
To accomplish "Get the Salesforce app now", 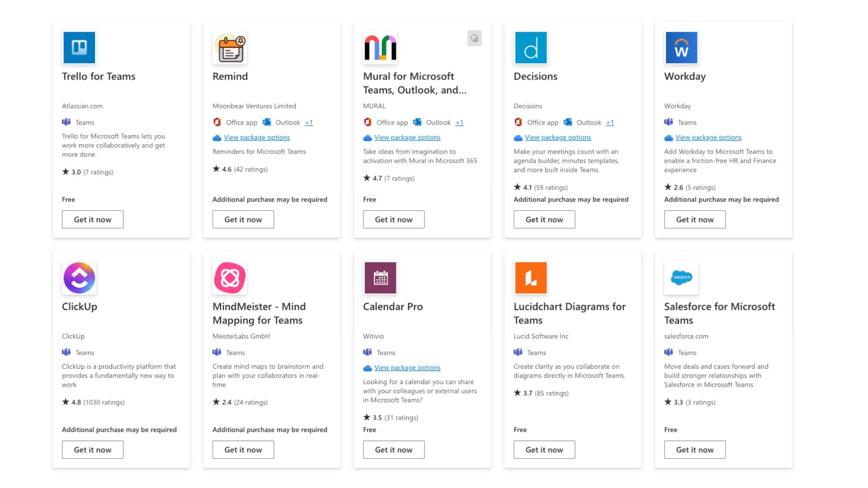I will point(695,450).
